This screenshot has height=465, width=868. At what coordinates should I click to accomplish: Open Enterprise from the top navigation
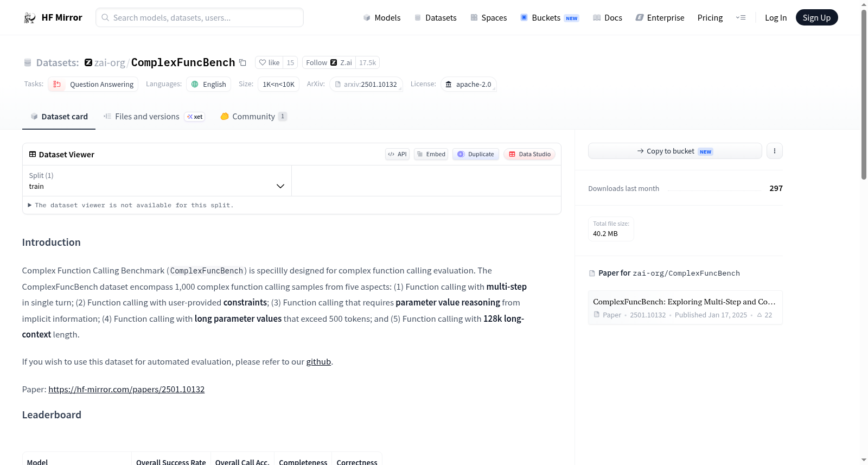[x=660, y=18]
